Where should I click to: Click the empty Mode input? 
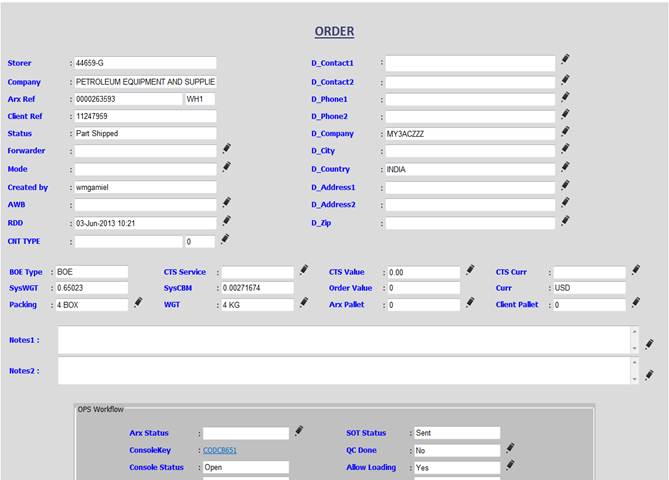(x=145, y=169)
